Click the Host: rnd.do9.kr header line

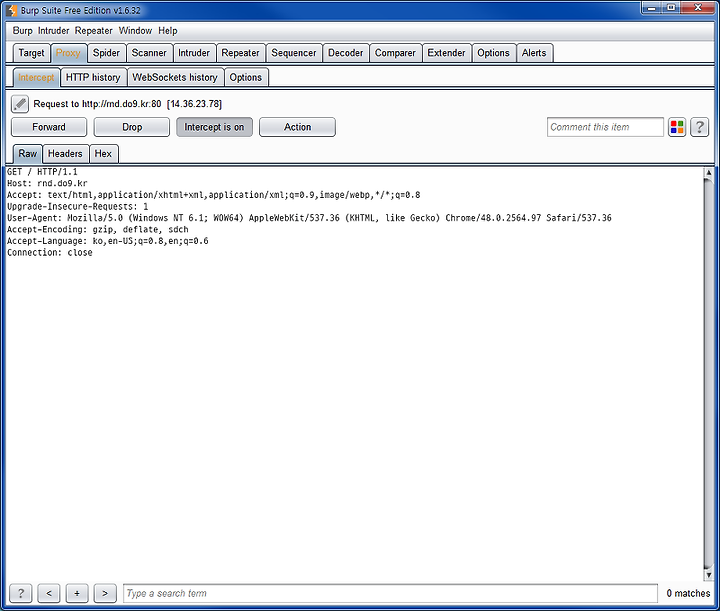(x=47, y=183)
